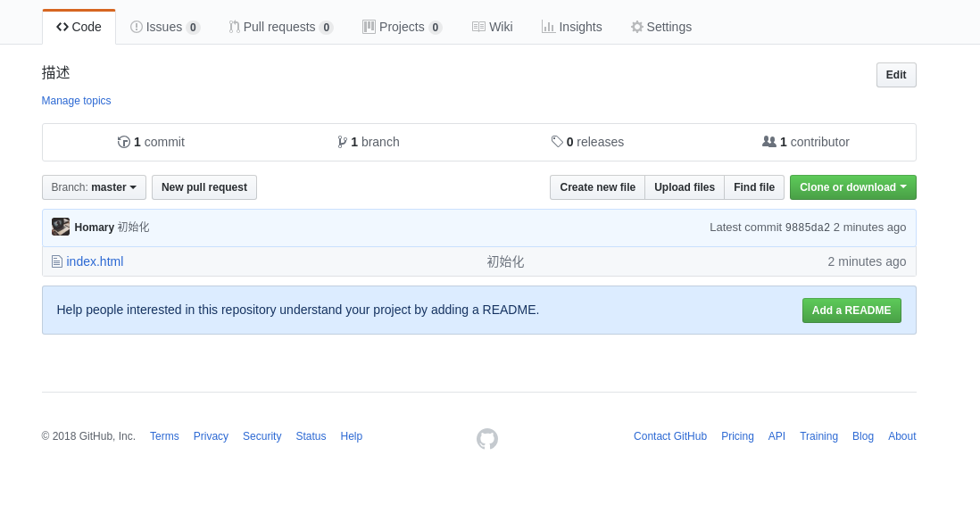
Task: Click the Upload files button
Action: coord(685,187)
